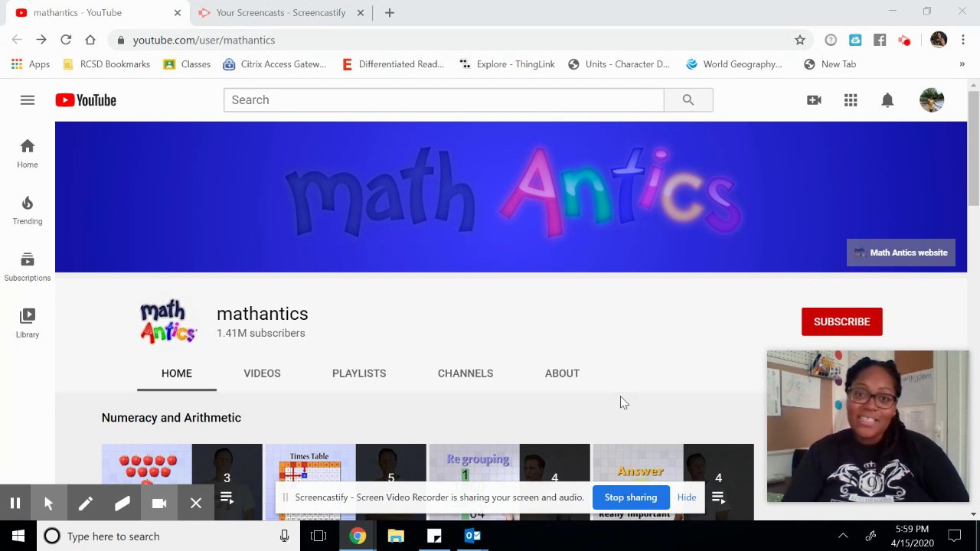Image resolution: width=980 pixels, height=551 pixels.
Task: Bookmark this page with the star icon
Action: tap(800, 40)
